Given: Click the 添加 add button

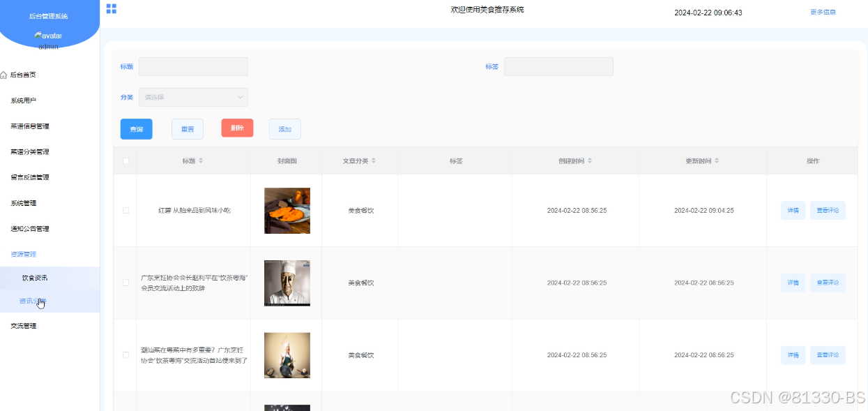Looking at the screenshot, I should 285,129.
